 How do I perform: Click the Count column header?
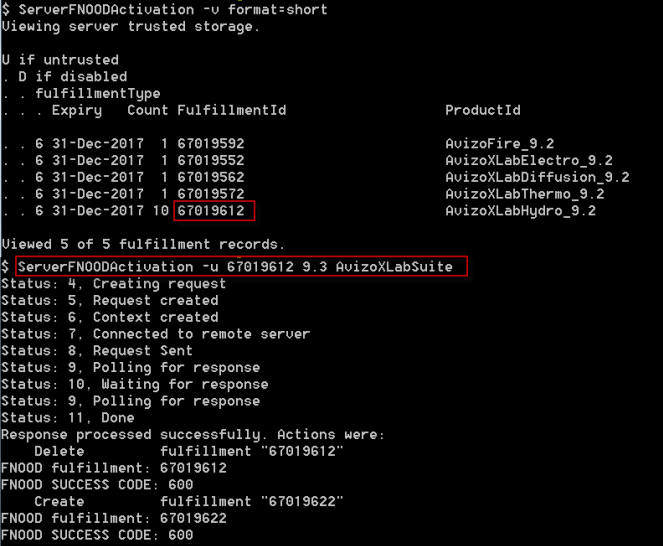pos(148,110)
